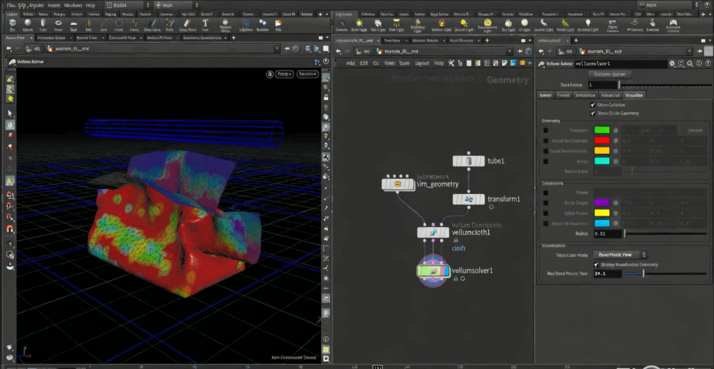
Task: Toggle Display Visualization Geometry checkbox
Action: (597, 265)
